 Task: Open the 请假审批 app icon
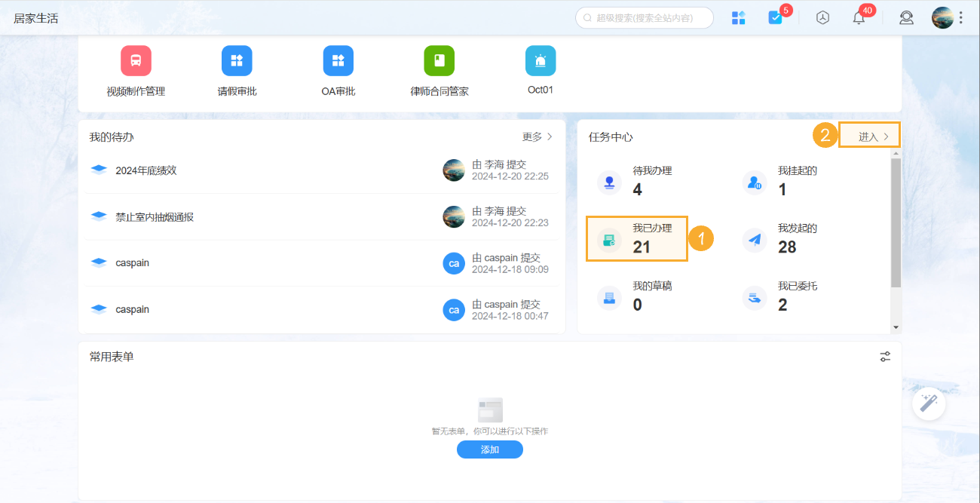(237, 61)
